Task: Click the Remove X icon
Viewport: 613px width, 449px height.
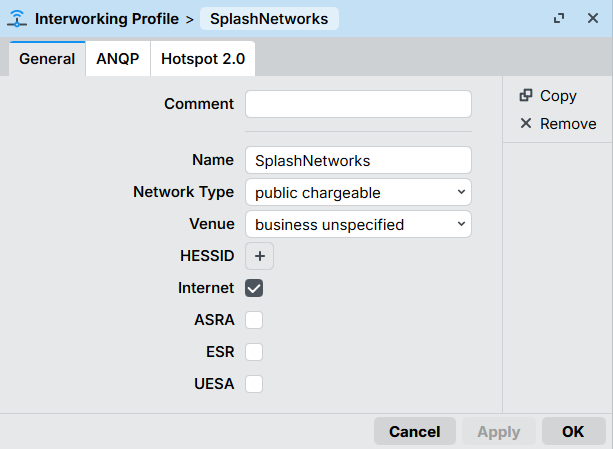Action: 526,124
